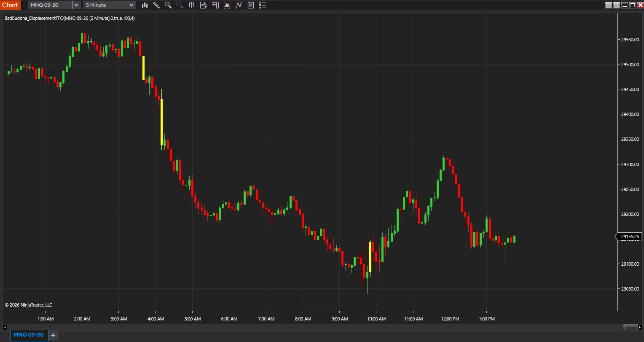Click the 9:00 AM time label
Screen dimensions: 644x342
pos(340,319)
